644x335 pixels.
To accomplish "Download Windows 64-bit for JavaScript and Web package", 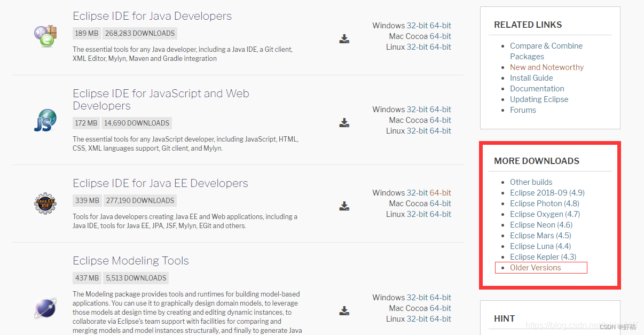I will tap(441, 110).
